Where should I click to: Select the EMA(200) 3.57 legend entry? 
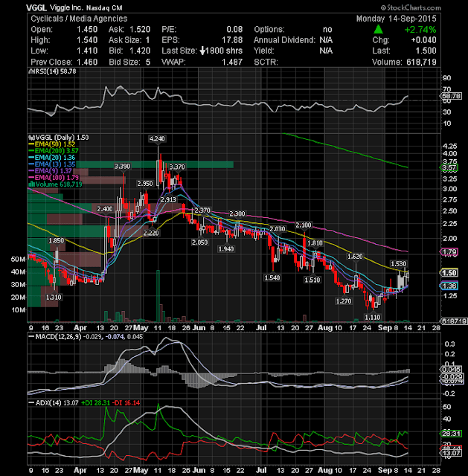pos(54,151)
